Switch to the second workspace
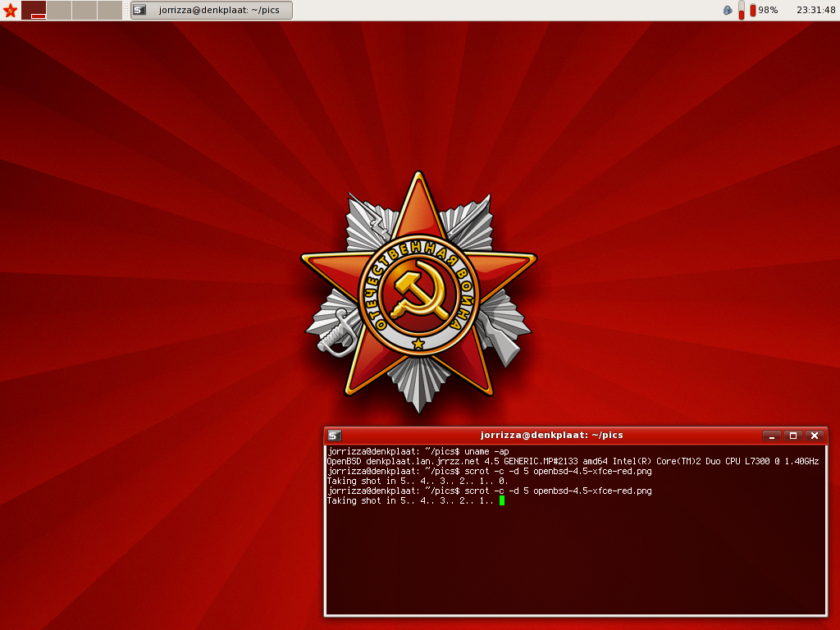Image resolution: width=840 pixels, height=630 pixels. (59, 10)
